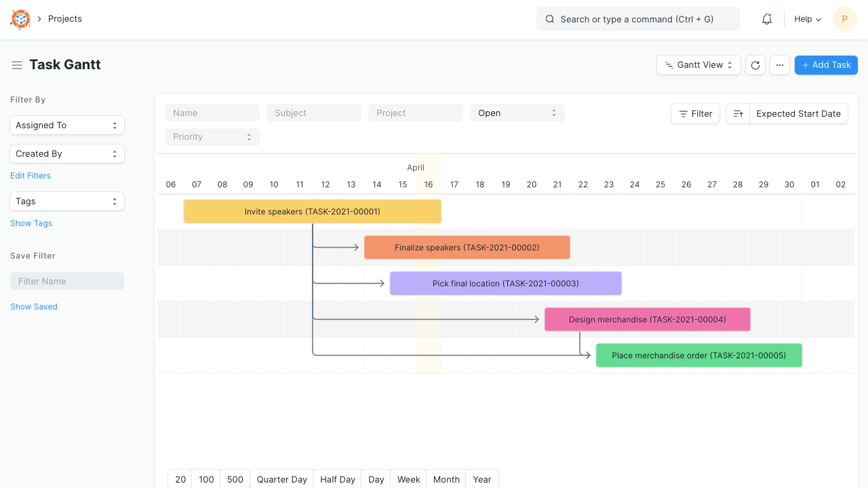Focus the Subject filter field

click(x=313, y=113)
